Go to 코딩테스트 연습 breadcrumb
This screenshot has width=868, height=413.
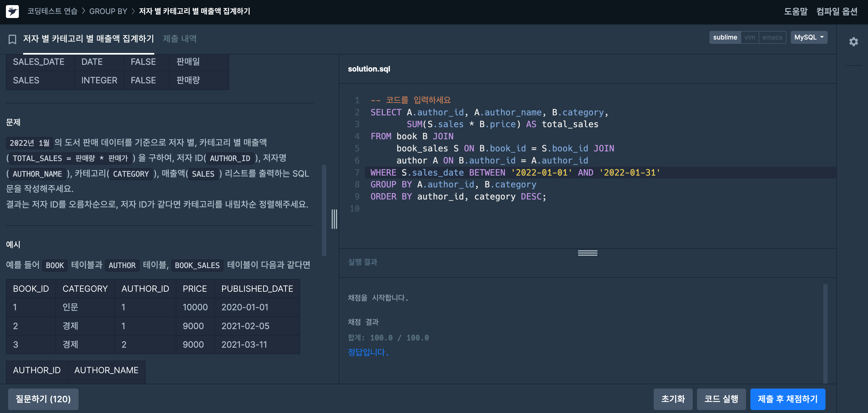[52, 12]
